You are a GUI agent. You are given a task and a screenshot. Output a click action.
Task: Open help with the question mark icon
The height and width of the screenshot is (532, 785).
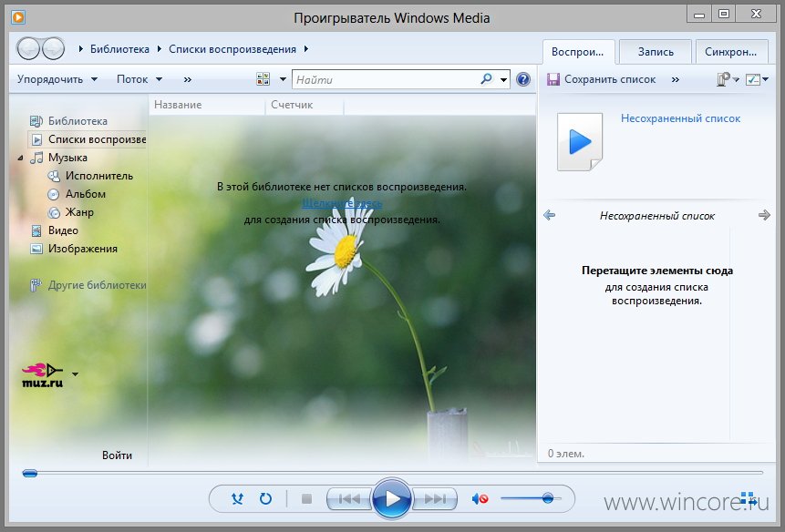point(523,79)
